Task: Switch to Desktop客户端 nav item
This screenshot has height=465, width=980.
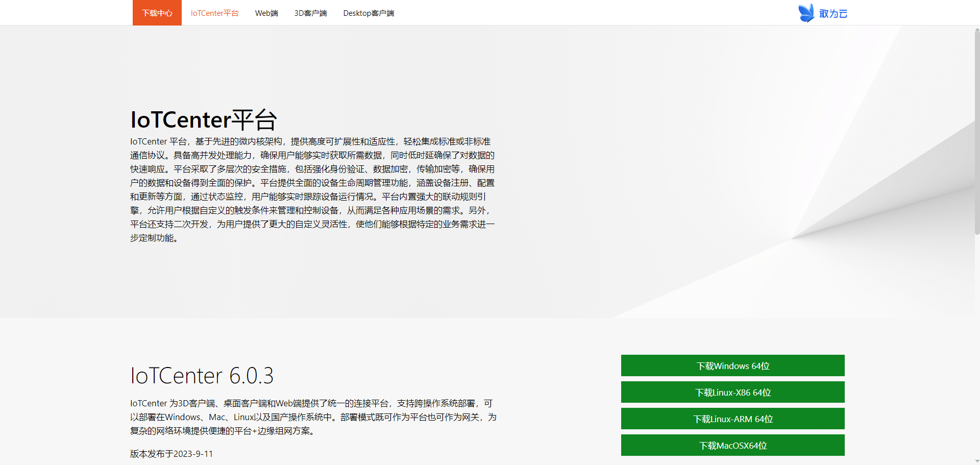Action: click(x=369, y=13)
